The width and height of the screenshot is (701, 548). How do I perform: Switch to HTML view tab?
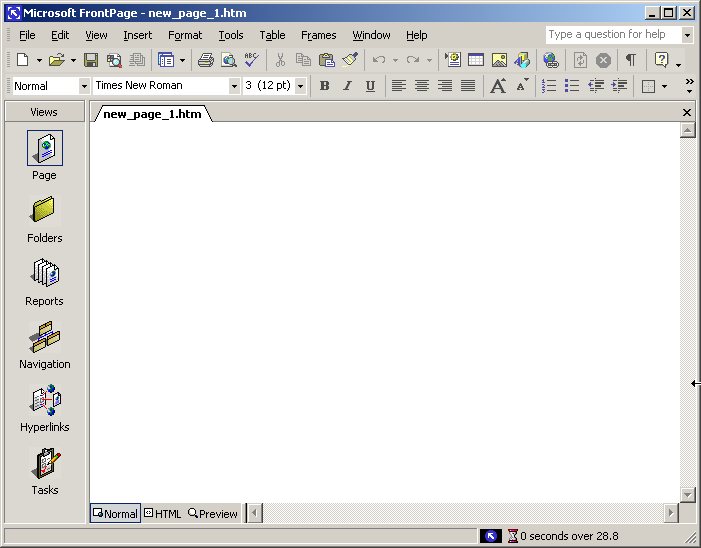pos(163,514)
